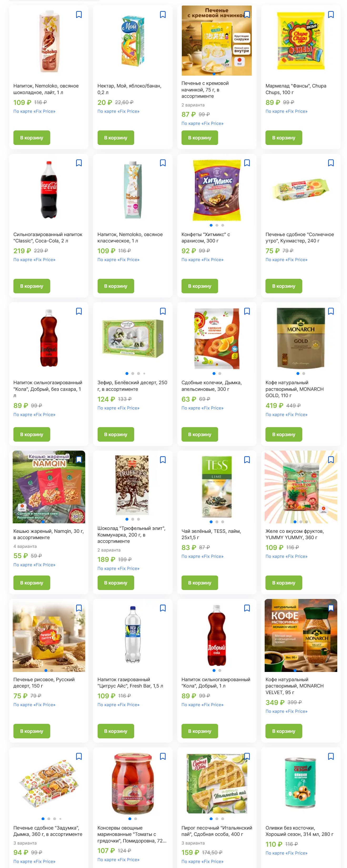Show second image of Сдобные колечки Дымка

click(220, 373)
